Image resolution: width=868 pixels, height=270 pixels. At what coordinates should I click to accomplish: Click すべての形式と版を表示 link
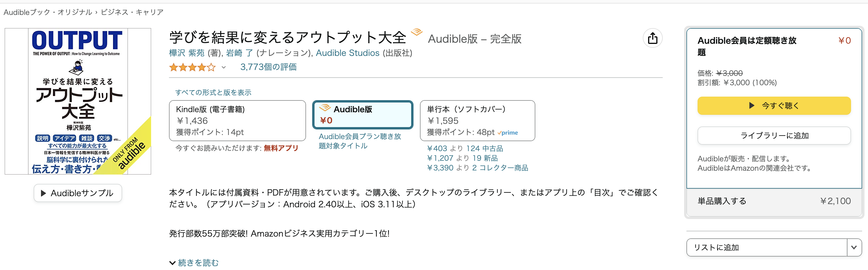point(213,92)
